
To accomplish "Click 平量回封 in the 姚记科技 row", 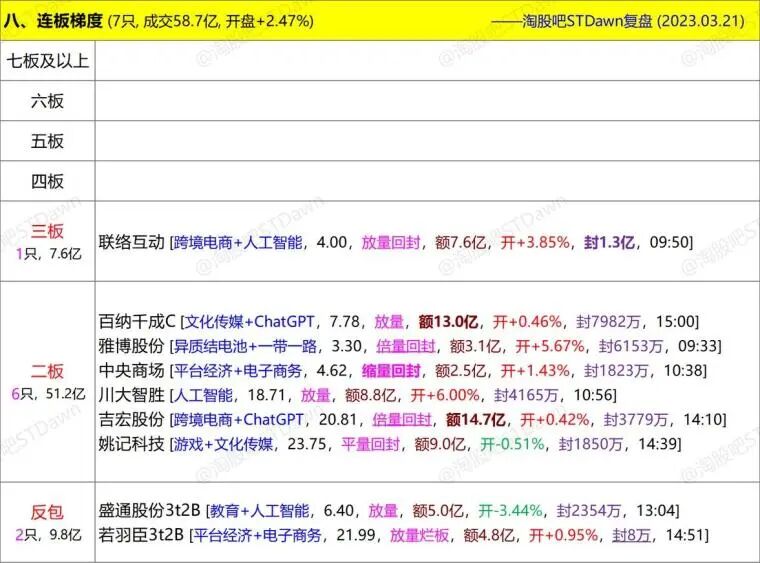I will [371, 444].
